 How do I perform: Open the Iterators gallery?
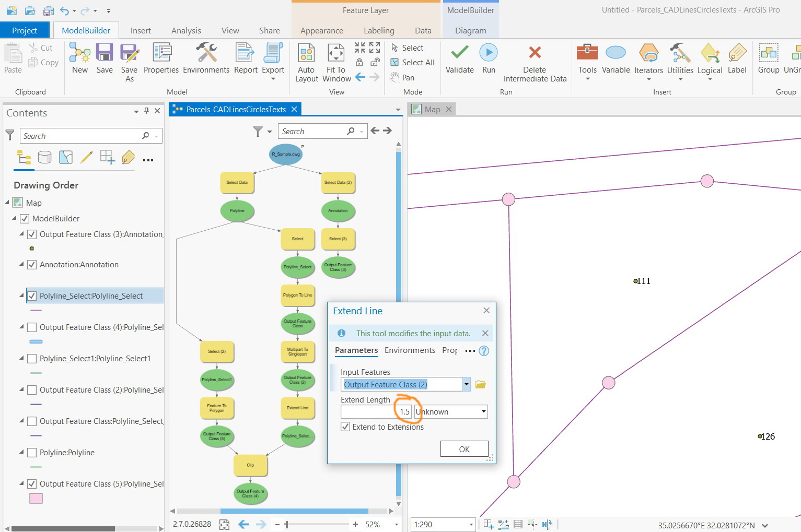[648, 62]
